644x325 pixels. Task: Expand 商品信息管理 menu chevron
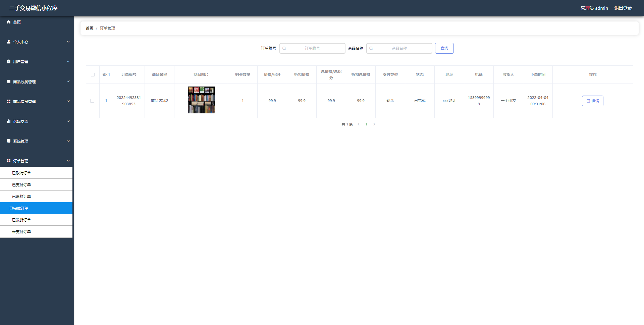click(68, 101)
